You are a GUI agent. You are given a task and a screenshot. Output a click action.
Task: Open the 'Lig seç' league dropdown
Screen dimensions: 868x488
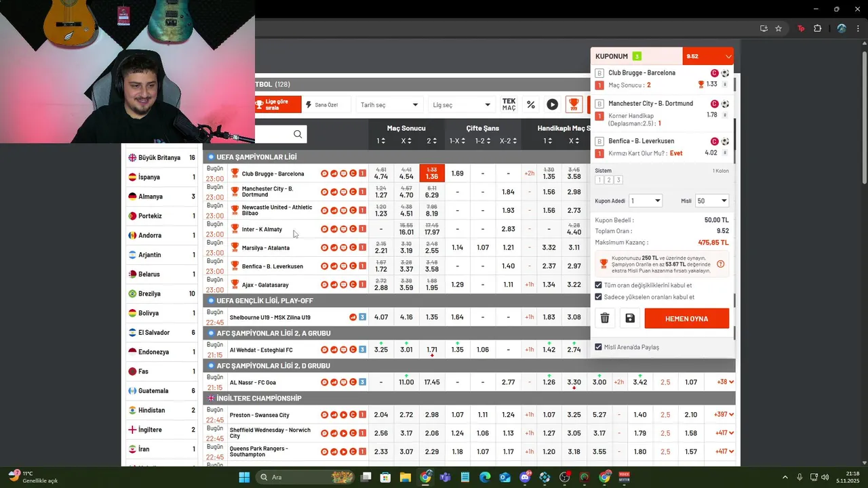tap(462, 105)
